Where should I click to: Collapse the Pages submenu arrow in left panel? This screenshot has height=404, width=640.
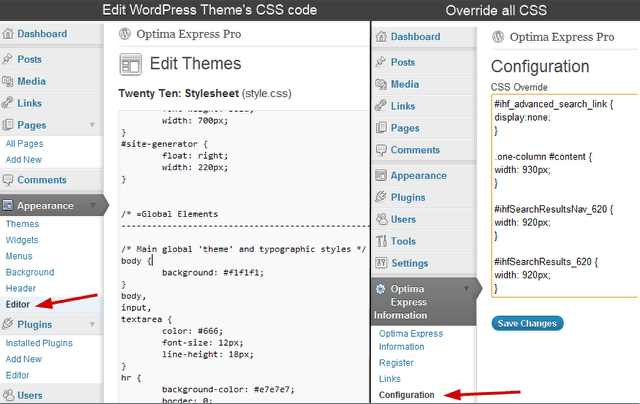pyautogui.click(x=92, y=125)
